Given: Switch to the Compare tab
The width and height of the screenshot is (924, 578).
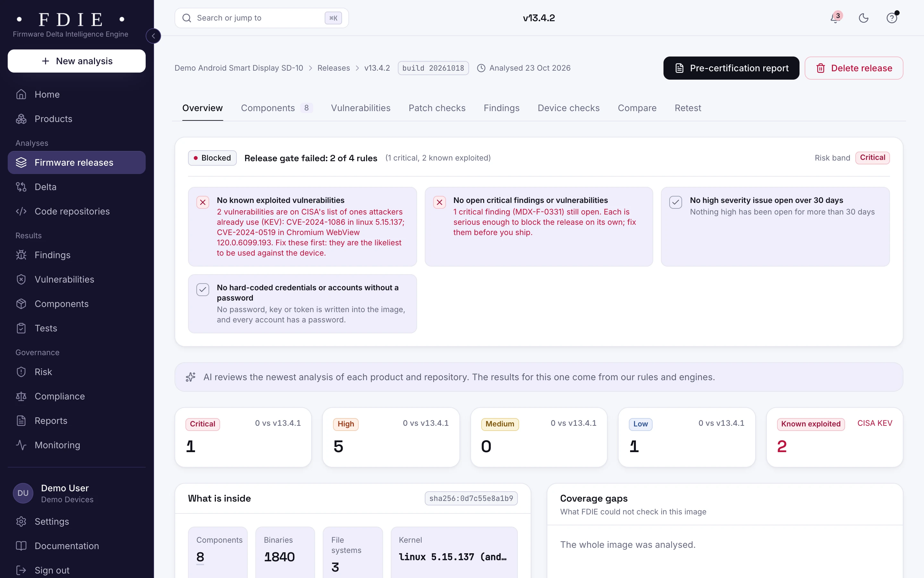Looking at the screenshot, I should click(637, 108).
